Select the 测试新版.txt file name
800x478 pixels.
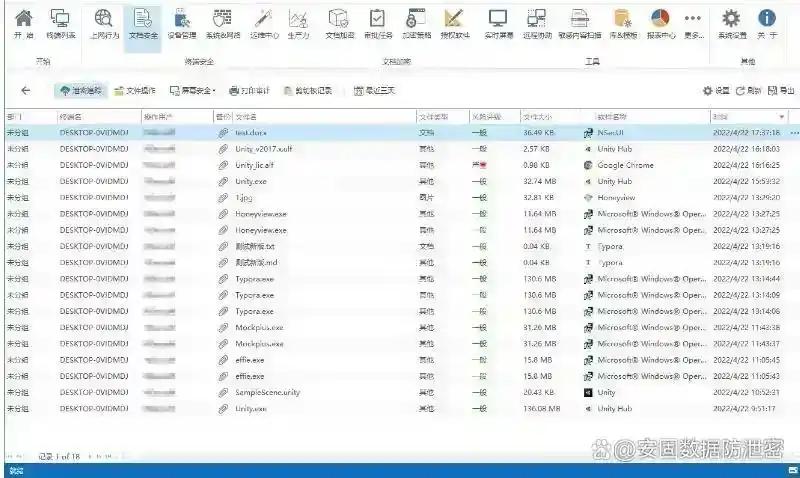(x=255, y=246)
